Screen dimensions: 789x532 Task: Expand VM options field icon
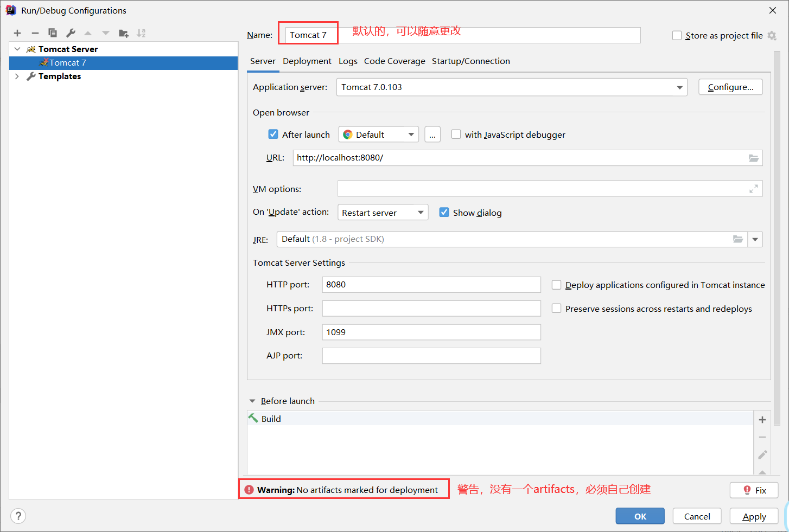click(x=754, y=189)
